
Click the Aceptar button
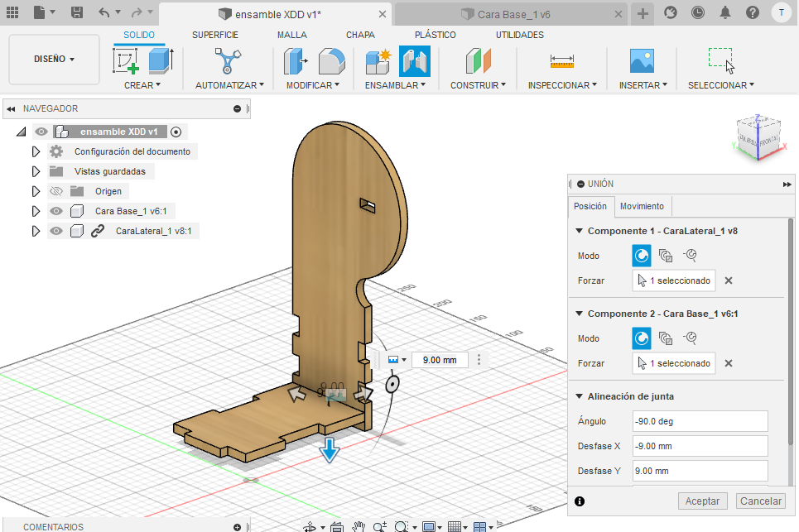click(x=702, y=501)
